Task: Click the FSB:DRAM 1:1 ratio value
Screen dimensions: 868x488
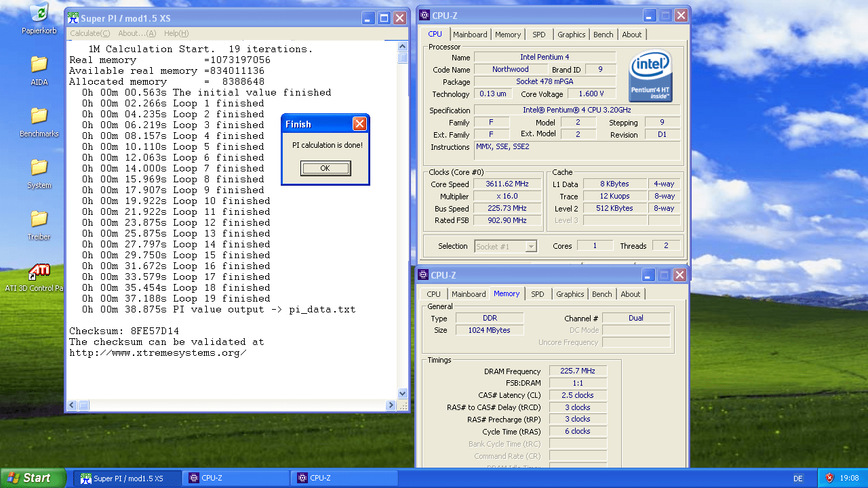Action: tap(578, 383)
